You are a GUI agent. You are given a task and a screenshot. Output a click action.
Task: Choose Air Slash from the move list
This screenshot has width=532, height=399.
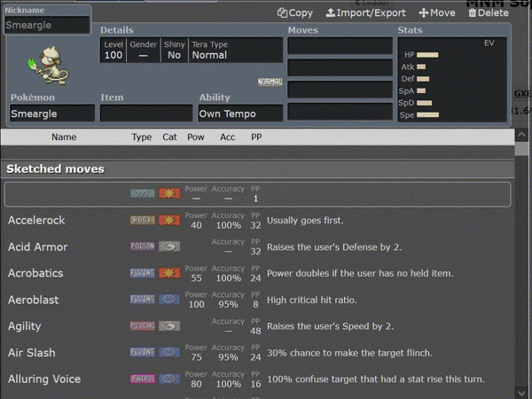tap(32, 353)
